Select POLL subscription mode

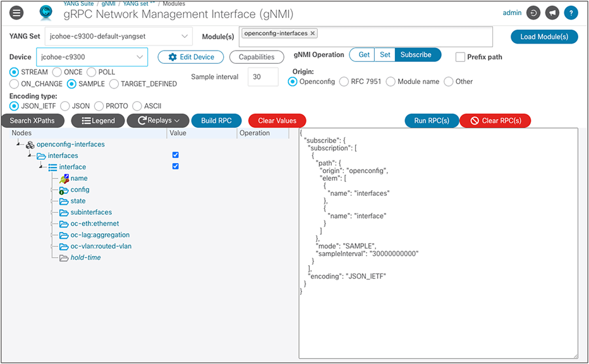click(x=91, y=72)
